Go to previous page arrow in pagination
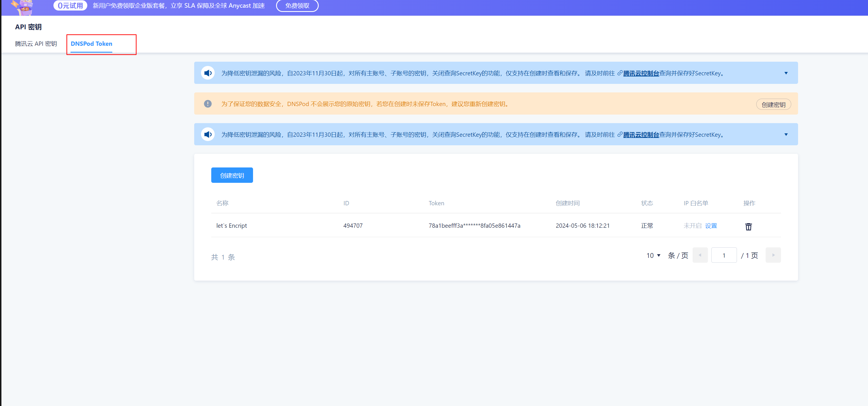Viewport: 868px width, 406px height. click(x=700, y=255)
